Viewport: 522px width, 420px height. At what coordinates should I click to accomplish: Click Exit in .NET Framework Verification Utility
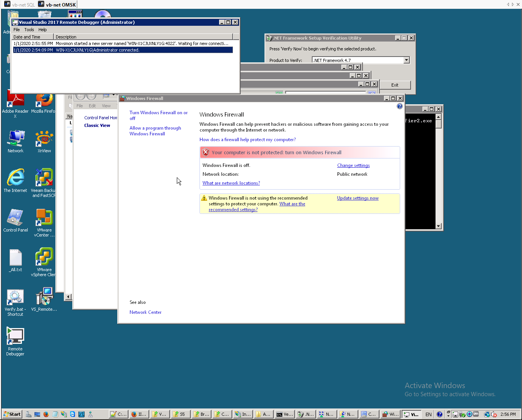pos(395,85)
